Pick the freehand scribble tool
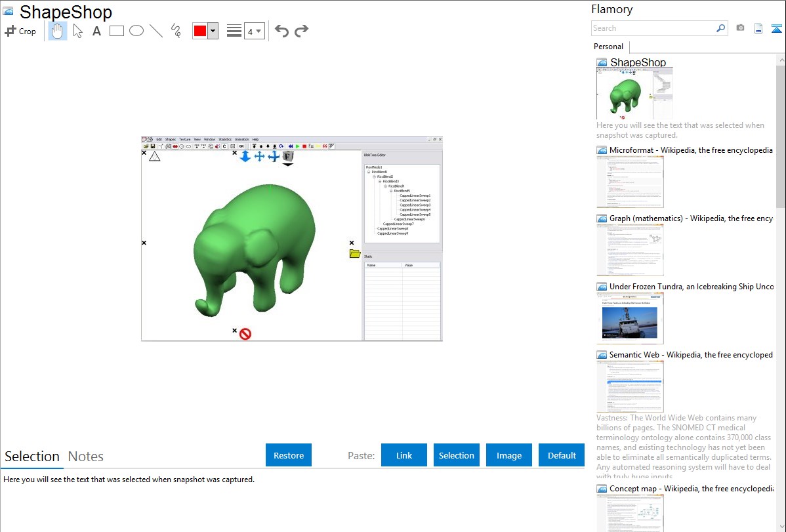 (176, 31)
